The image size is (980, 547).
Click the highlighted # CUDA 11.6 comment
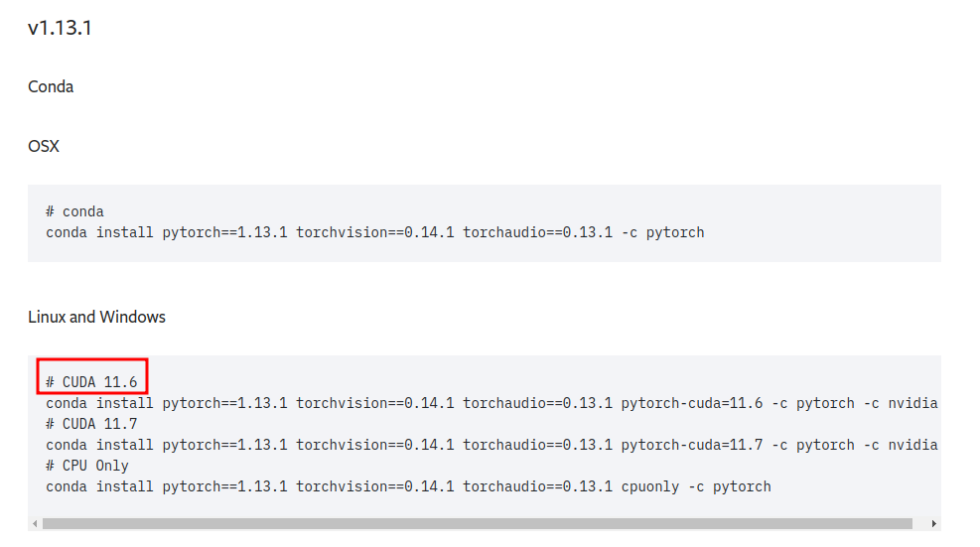[91, 382]
